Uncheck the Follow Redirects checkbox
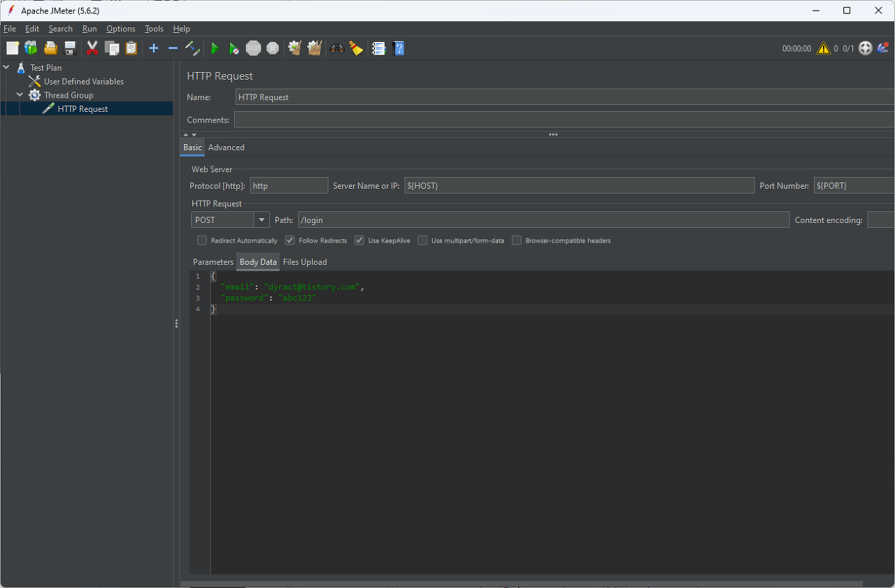Screen dimensions: 895x588 289,241
